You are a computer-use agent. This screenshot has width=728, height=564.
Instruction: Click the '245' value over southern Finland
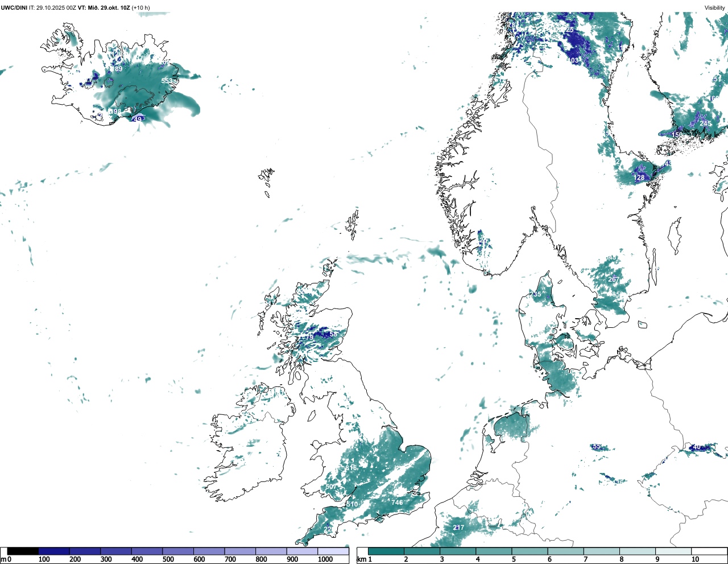point(706,123)
